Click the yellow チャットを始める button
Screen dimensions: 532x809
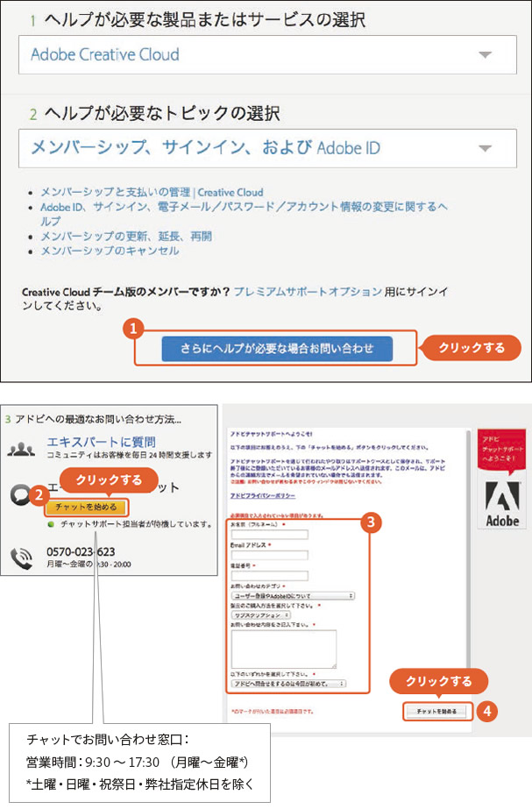pyautogui.click(x=86, y=507)
